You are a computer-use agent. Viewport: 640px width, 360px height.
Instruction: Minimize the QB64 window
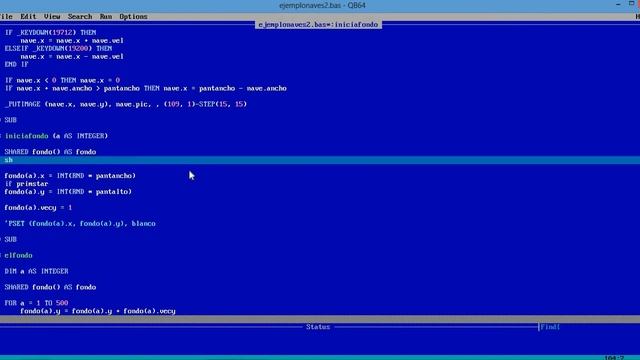tap(618, 4)
